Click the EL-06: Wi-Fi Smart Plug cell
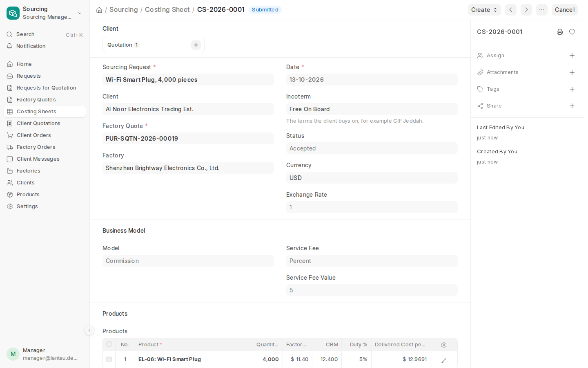 (x=194, y=359)
